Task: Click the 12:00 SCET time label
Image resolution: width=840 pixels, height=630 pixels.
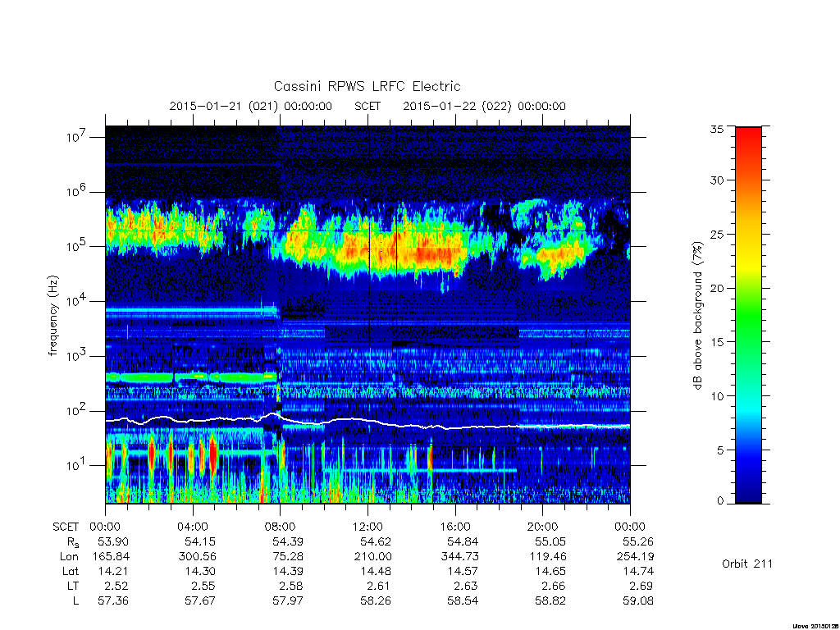Action: [x=368, y=527]
